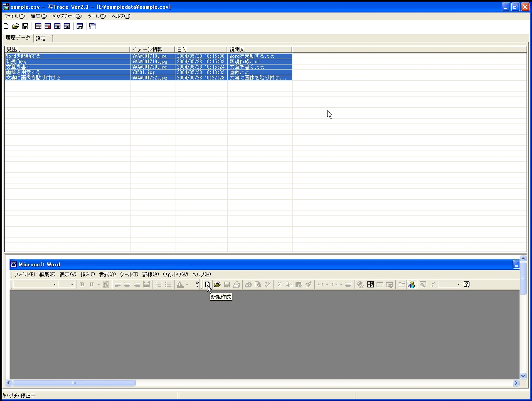Click preview pane's scroll down arrow

tap(523, 376)
